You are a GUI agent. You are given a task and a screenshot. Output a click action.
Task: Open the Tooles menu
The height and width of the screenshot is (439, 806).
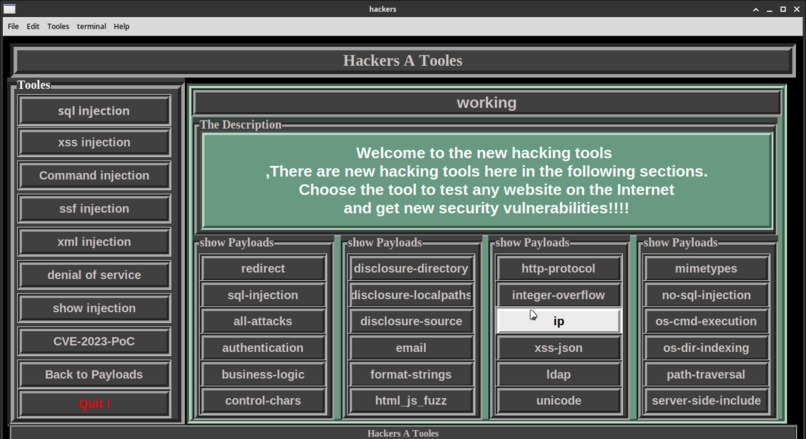[x=58, y=26]
